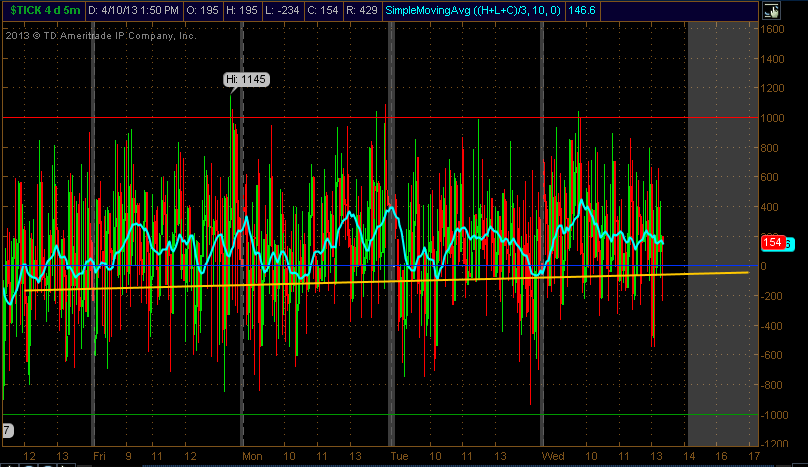This screenshot has height=467, width=808.
Task: Click the 1400 price axis label
Action: [772, 59]
